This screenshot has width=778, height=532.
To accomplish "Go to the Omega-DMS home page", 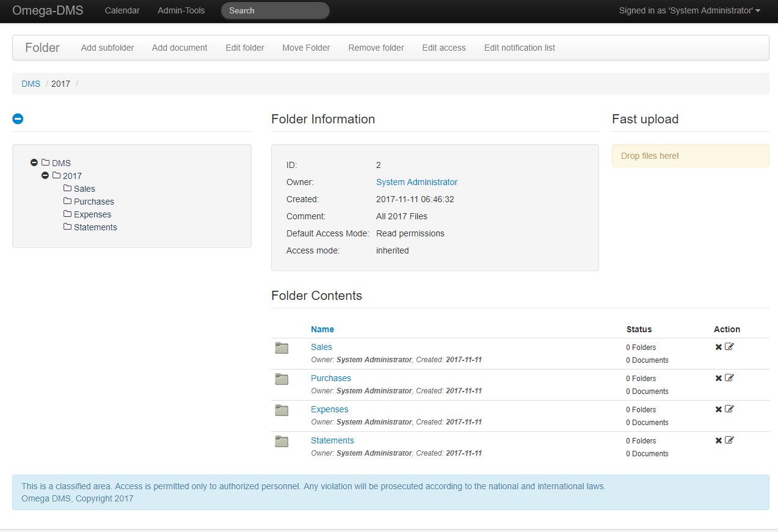I will (48, 10).
